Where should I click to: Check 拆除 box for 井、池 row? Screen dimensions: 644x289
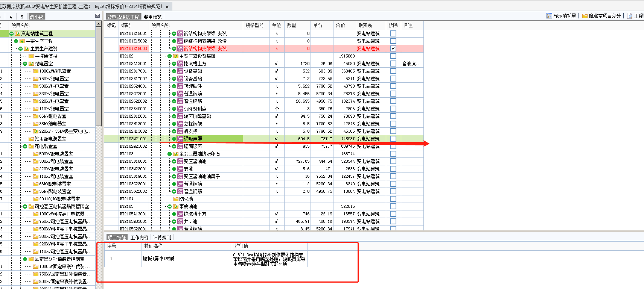pos(393,221)
